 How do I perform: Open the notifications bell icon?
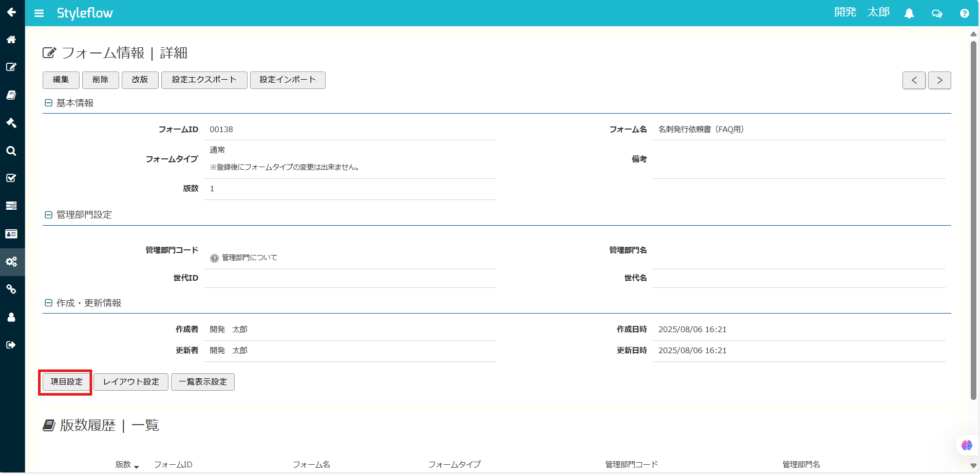(909, 13)
